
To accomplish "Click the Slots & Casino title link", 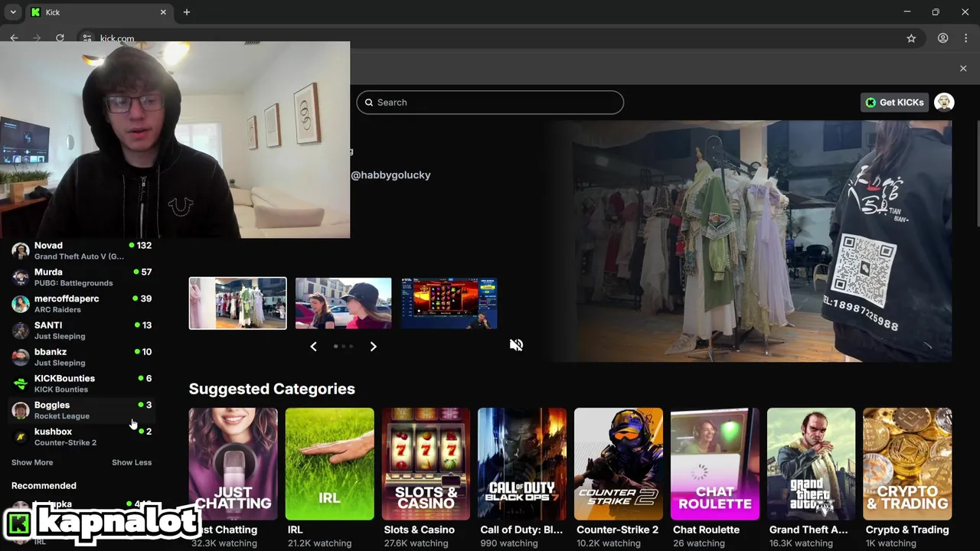I will (x=420, y=530).
